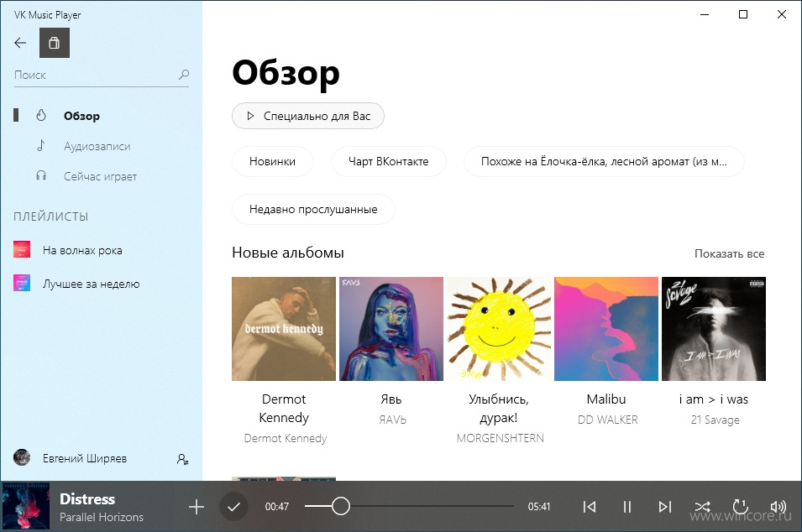Open Недавно прослушанные category
The width and height of the screenshot is (802, 532).
pyautogui.click(x=313, y=209)
